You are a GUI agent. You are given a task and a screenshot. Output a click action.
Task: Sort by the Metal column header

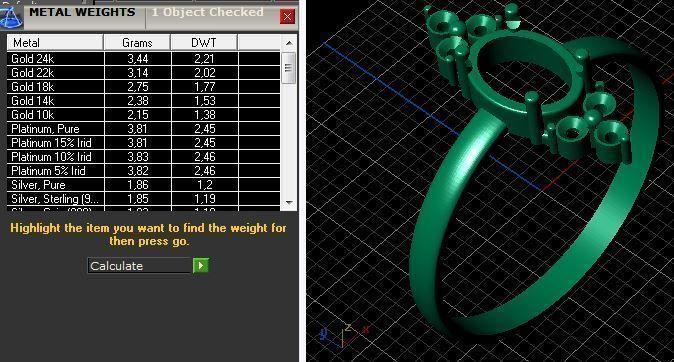[55, 43]
